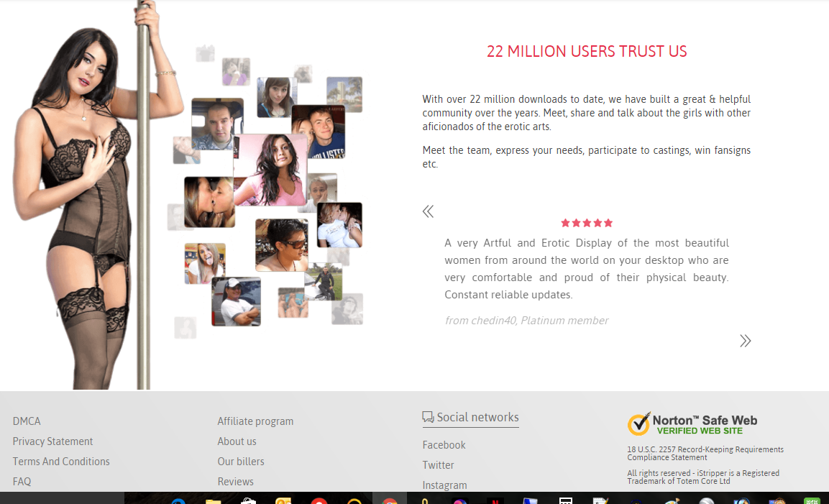Open File Explorer folder icon in the taskbar
The height and width of the screenshot is (504, 829).
point(213,501)
